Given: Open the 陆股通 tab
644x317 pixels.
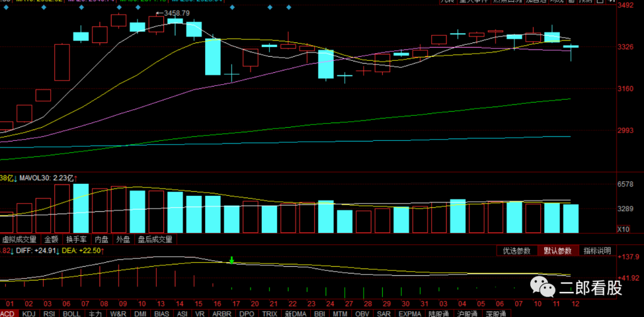Looking at the screenshot, I should [439, 313].
